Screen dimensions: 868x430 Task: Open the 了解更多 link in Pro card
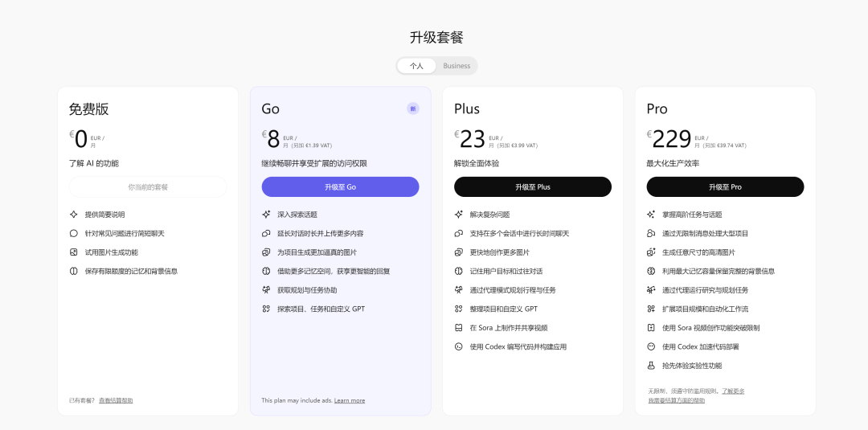point(733,391)
